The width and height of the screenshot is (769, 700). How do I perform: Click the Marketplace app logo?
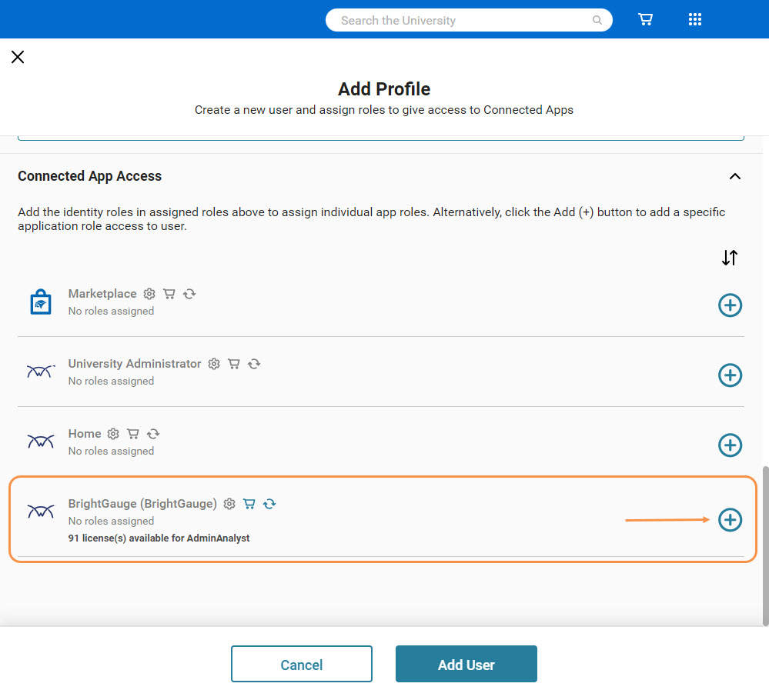click(x=40, y=303)
